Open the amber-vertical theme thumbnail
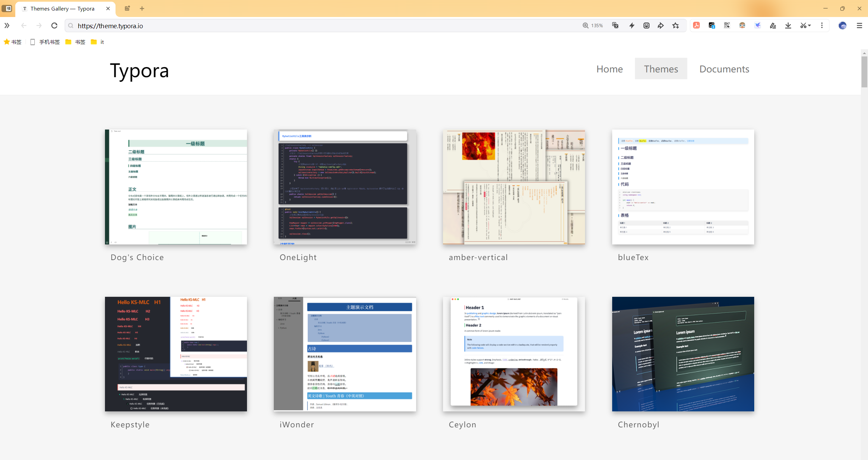 [514, 187]
